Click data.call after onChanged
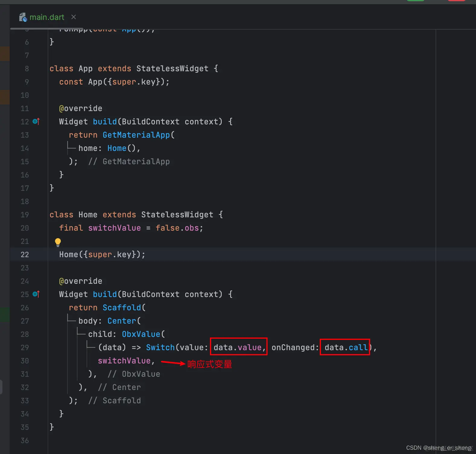 [346, 347]
